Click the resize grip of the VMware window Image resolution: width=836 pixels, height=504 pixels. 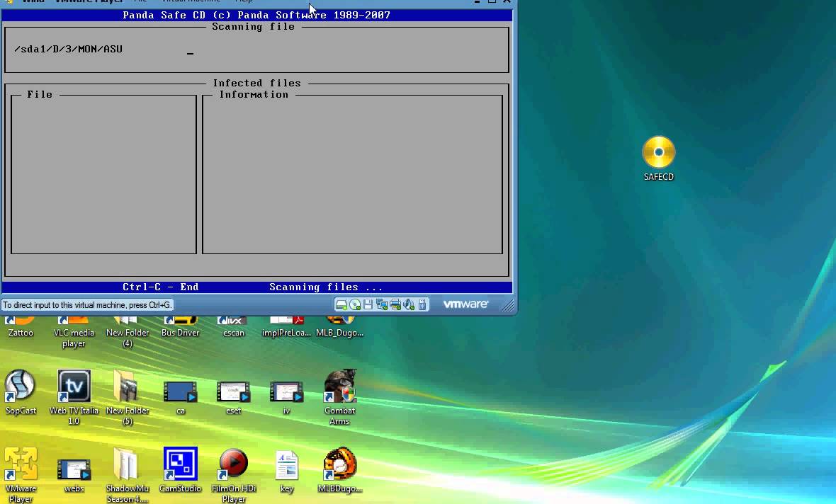[x=507, y=305]
